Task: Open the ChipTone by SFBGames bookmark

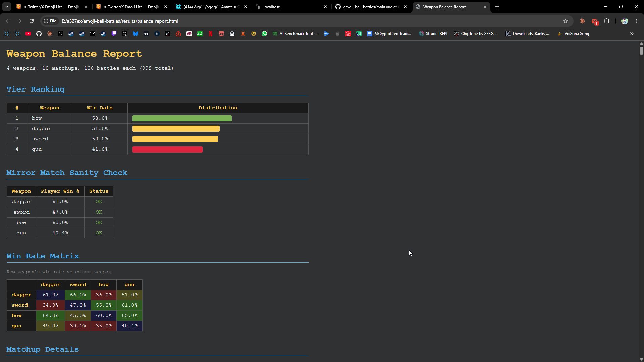Action: [x=476, y=34]
